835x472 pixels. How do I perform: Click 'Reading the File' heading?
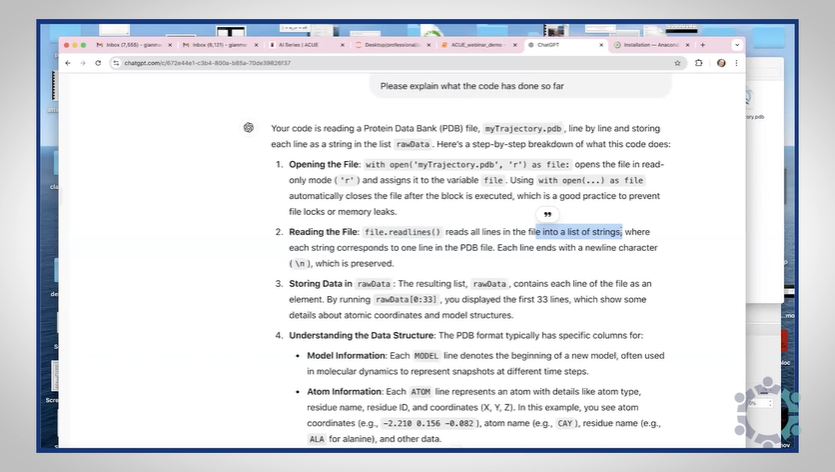pos(324,232)
